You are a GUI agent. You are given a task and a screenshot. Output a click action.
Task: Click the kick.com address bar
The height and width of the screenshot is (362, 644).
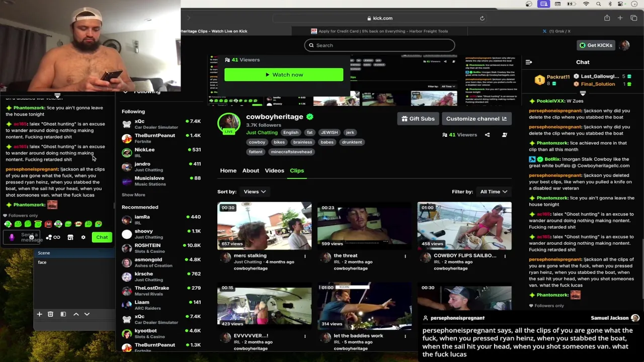tap(379, 18)
